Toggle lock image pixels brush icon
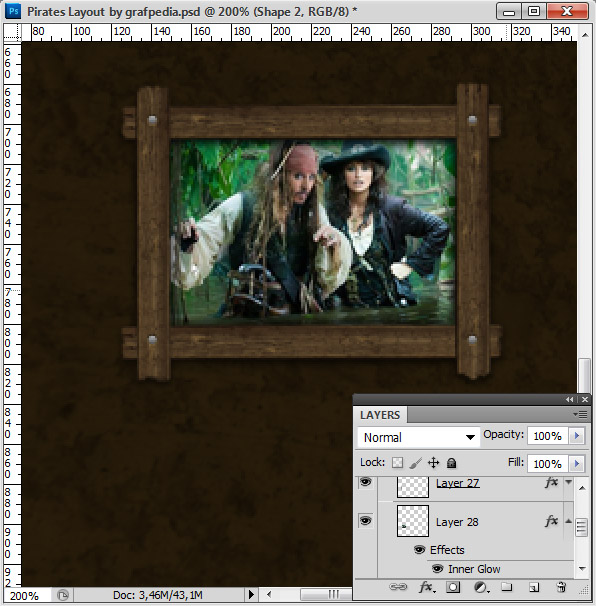This screenshot has height=606, width=596. point(415,463)
